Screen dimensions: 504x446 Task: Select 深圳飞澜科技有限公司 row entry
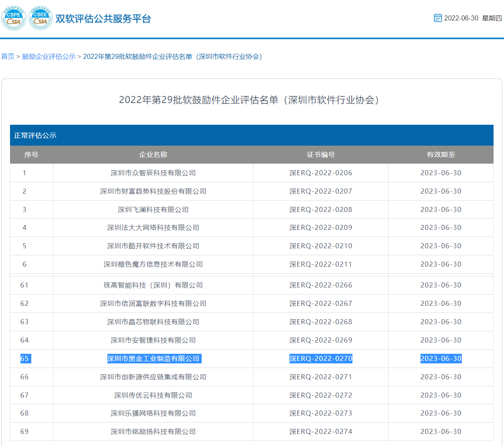(x=153, y=209)
